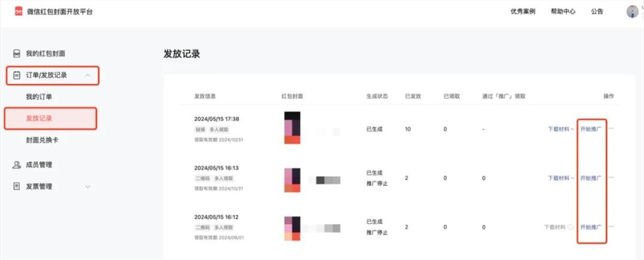The image size is (644, 260).
Task: Click the 订单/发放记录 clipboard icon
Action: pyautogui.click(x=17, y=75)
